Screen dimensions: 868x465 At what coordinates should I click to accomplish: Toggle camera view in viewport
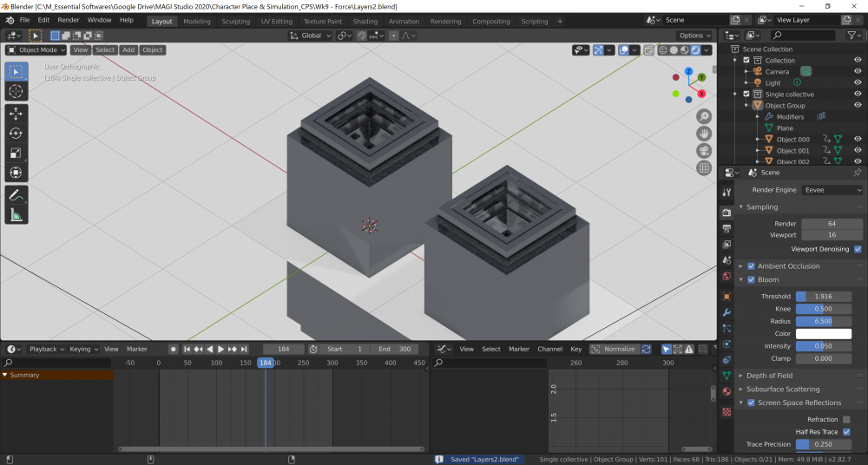704,151
